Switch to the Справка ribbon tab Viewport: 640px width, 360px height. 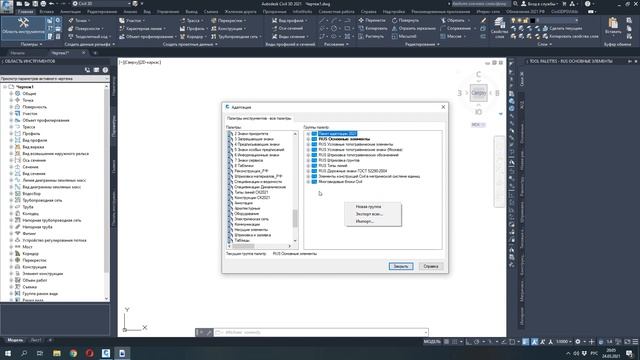pyautogui.click(x=368, y=12)
